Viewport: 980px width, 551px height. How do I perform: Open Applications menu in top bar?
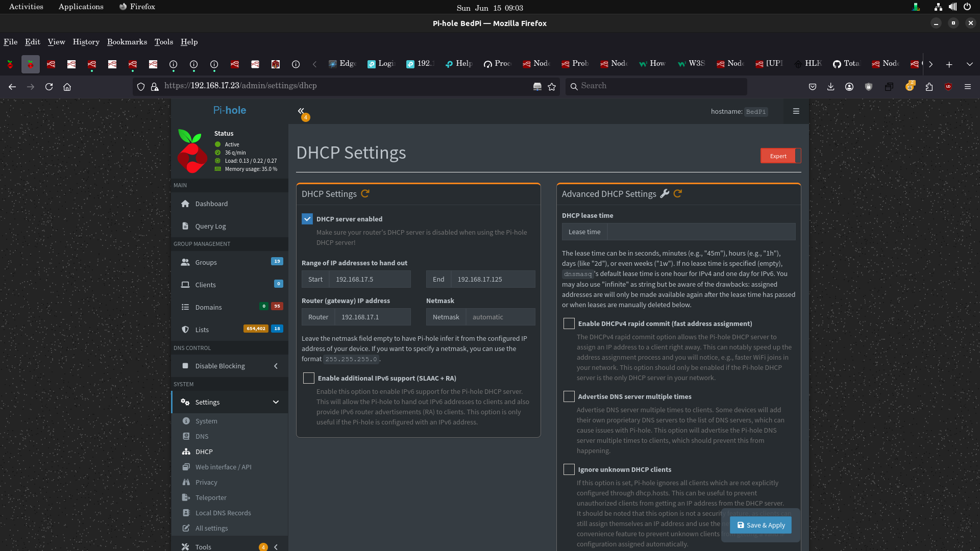point(81,7)
